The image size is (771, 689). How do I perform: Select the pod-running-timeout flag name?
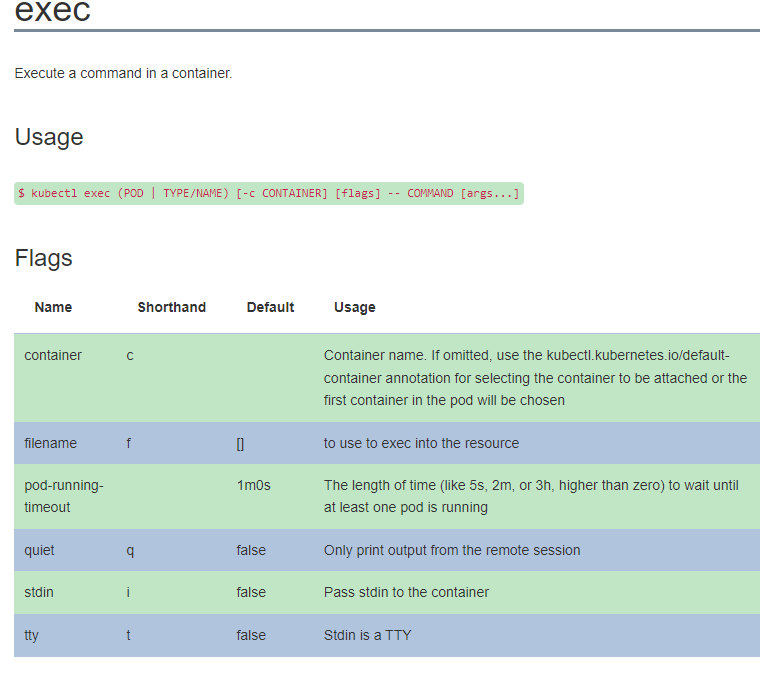point(64,496)
